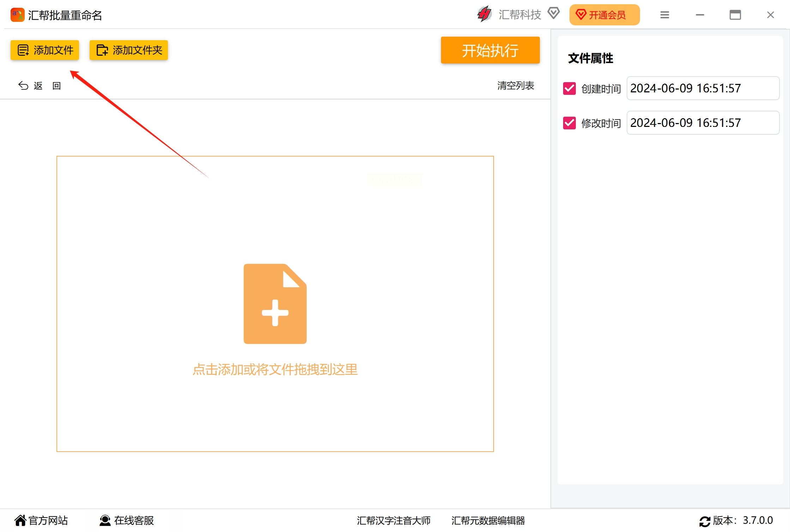Open the 汇帮元数据编辑器 link
790x532 pixels.
[488, 520]
